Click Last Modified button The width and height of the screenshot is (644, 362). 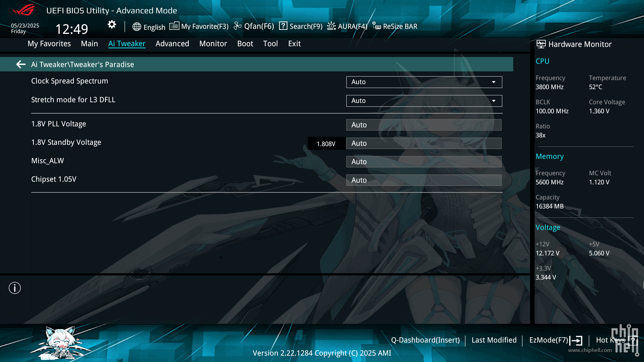(x=494, y=340)
